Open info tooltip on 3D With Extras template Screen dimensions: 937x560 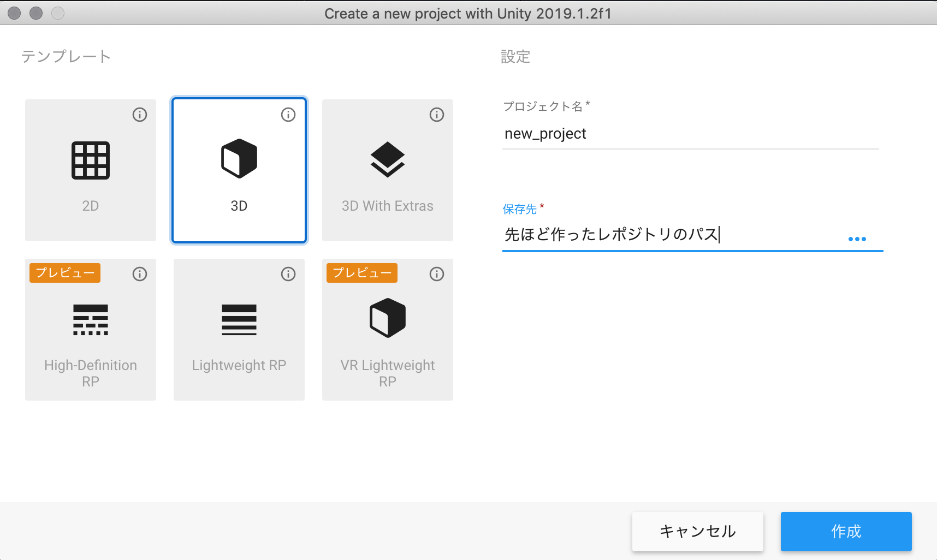pyautogui.click(x=436, y=115)
